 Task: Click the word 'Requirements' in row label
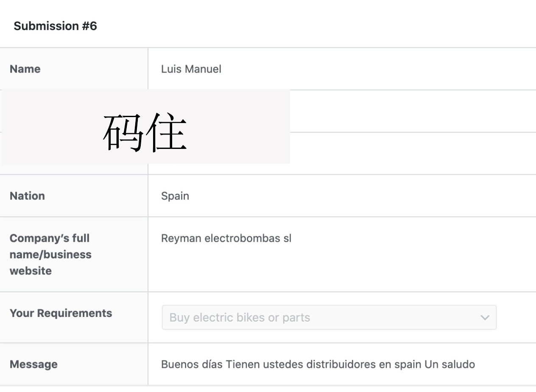pyautogui.click(x=75, y=314)
